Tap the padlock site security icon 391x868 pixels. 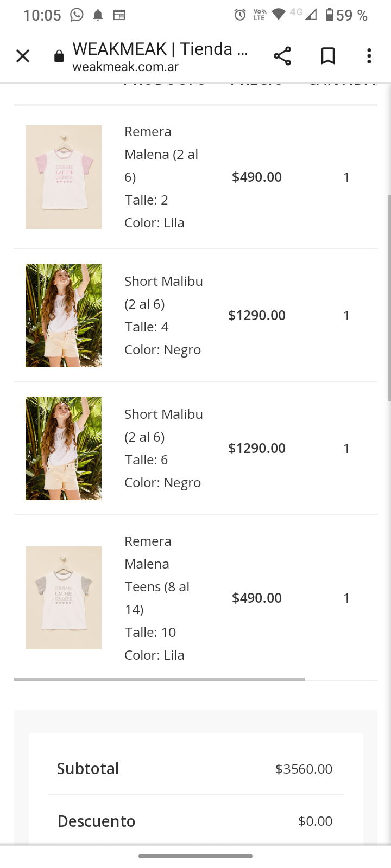59,56
